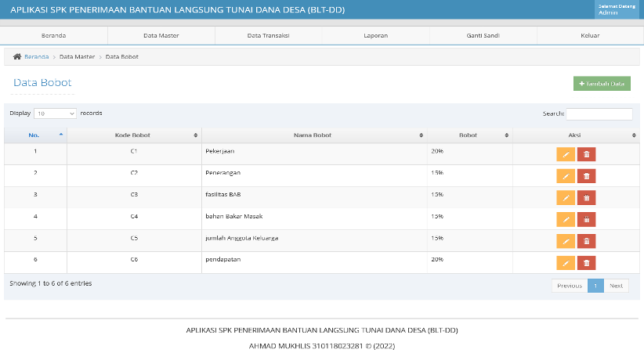Open the Display records count dropdown
The image size is (644, 360).
click(55, 113)
